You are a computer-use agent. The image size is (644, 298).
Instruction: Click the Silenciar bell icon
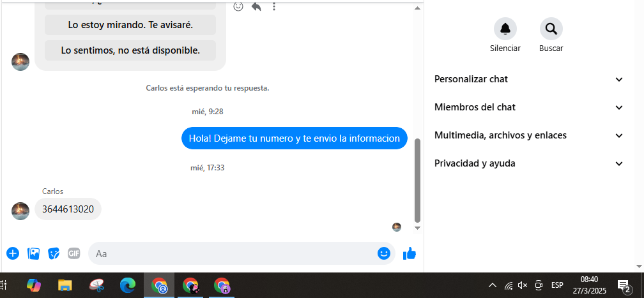[x=505, y=29]
